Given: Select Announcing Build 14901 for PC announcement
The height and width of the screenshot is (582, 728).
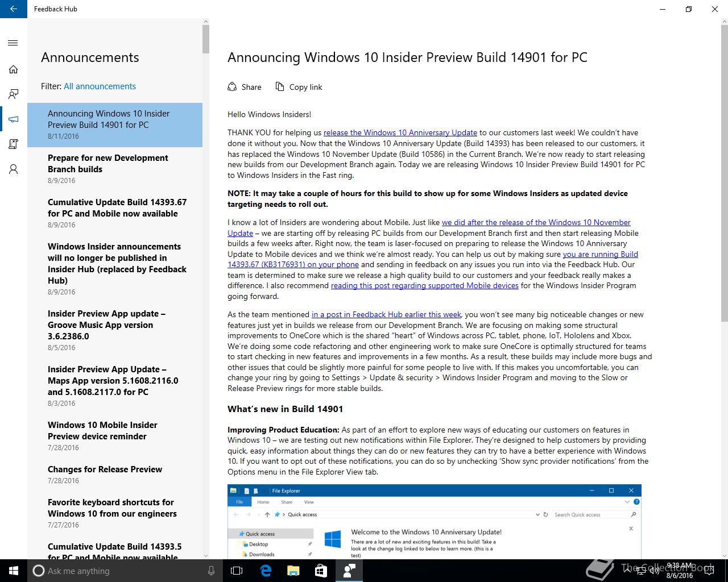Looking at the screenshot, I should point(115,125).
